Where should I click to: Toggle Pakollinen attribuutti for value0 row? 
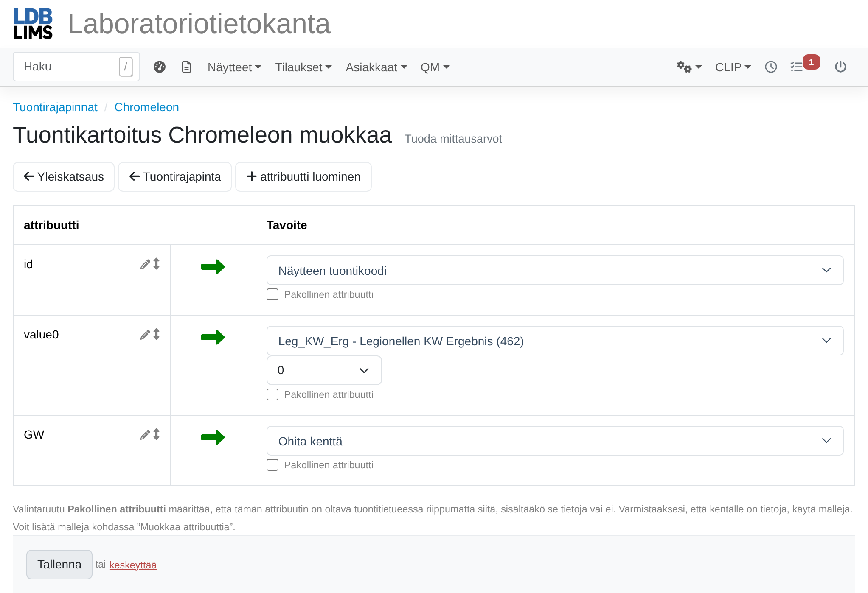(272, 394)
